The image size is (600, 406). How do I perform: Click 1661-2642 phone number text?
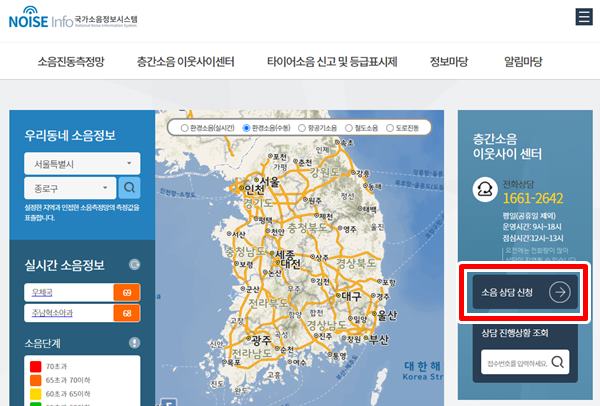(x=533, y=198)
